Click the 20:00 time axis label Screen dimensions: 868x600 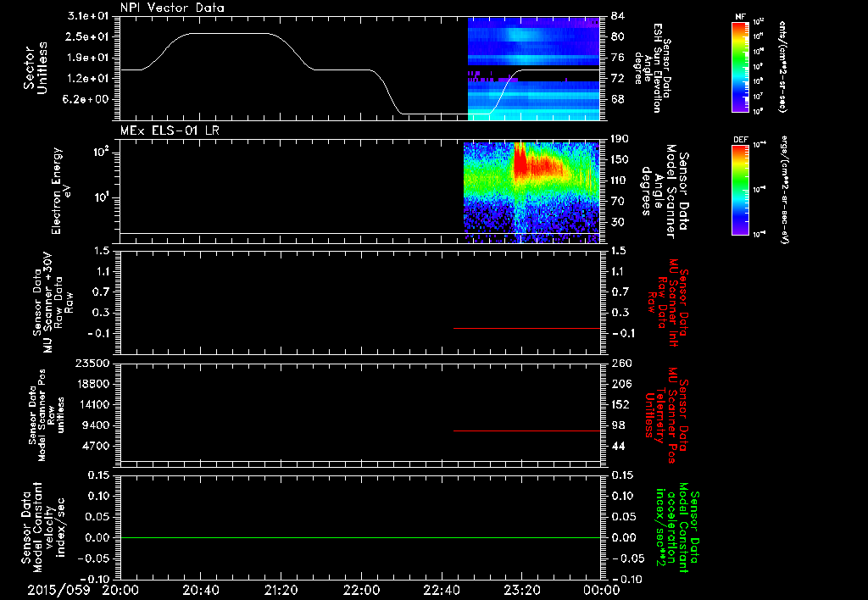pyautogui.click(x=120, y=590)
